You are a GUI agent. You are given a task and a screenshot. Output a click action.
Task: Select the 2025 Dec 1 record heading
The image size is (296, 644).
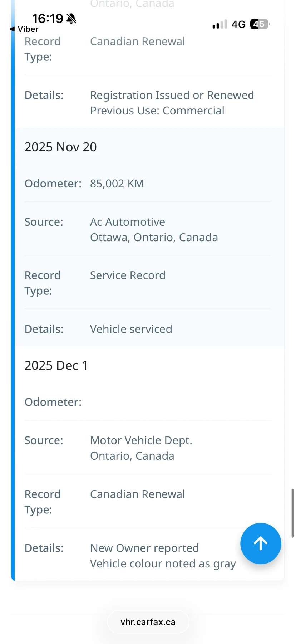[x=56, y=366]
